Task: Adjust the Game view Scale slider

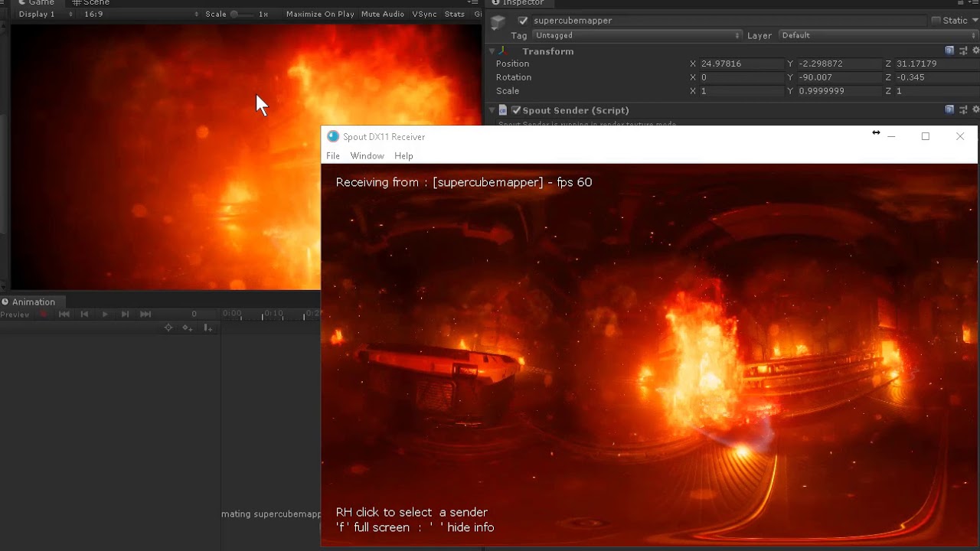Action: coord(241,14)
